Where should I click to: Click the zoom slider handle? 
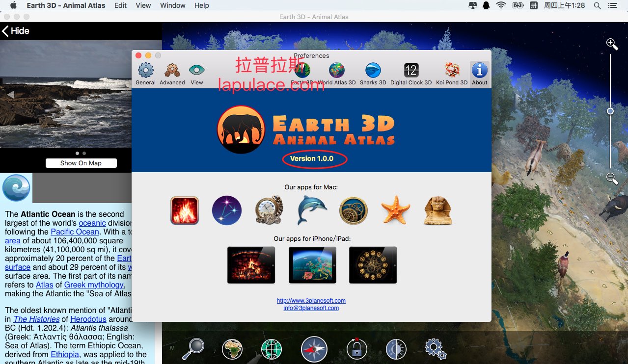(610, 111)
